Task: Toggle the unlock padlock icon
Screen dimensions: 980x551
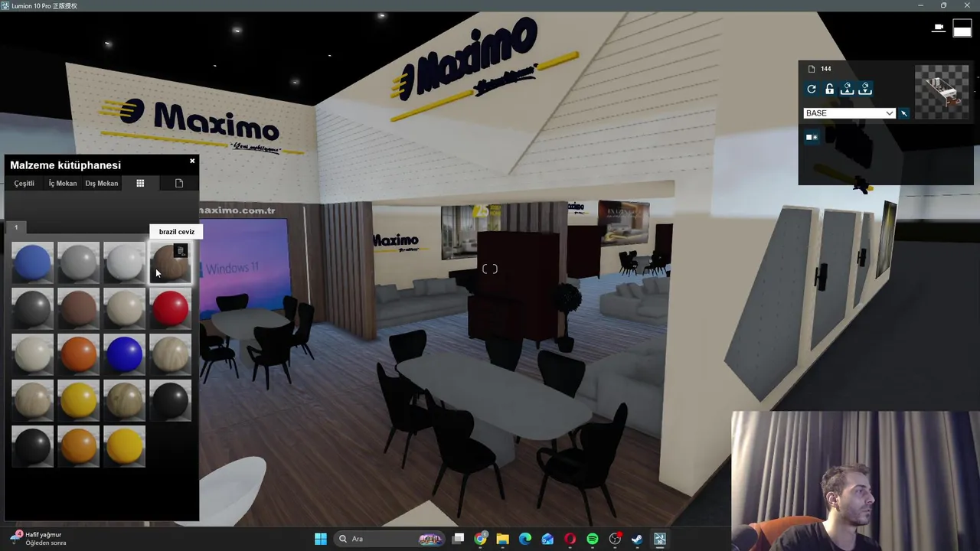Action: click(x=829, y=90)
